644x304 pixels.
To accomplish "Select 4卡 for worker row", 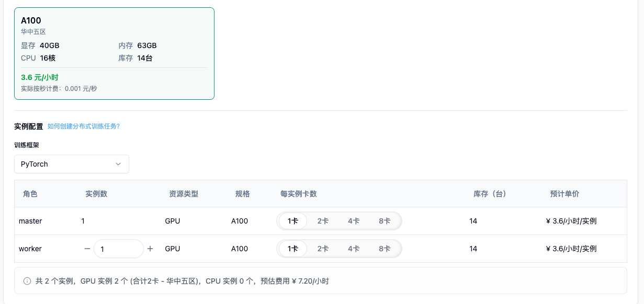I will [x=354, y=249].
